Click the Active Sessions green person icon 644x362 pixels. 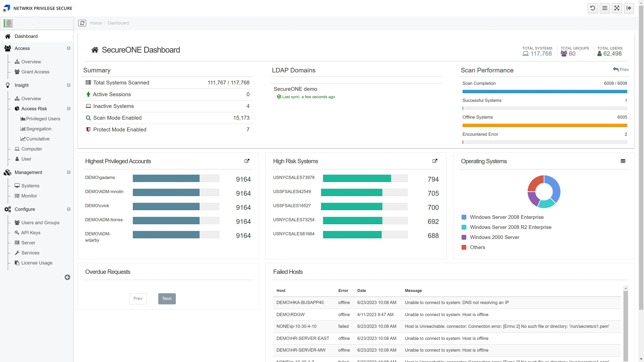coord(88,94)
